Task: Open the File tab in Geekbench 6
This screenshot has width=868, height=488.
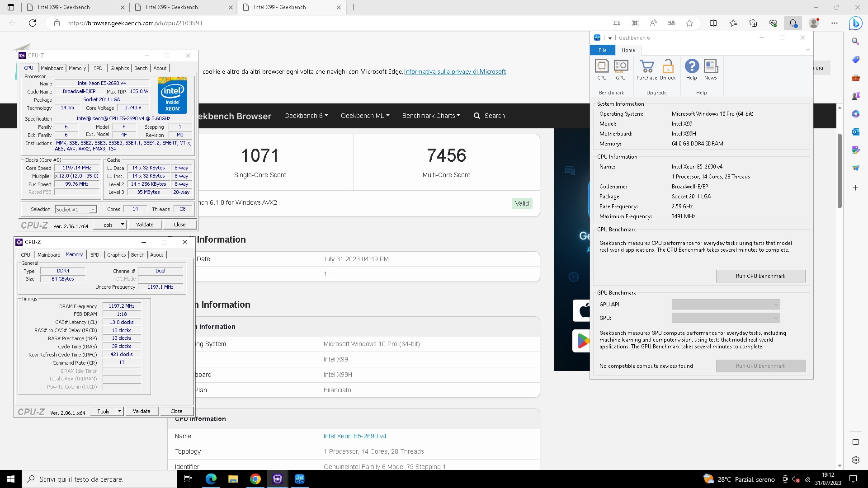Action: tap(603, 50)
